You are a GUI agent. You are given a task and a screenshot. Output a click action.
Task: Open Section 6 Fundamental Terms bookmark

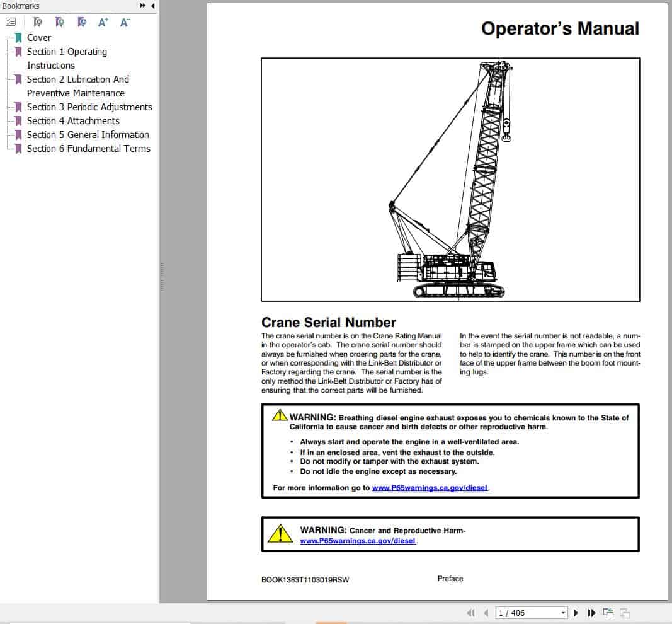point(89,149)
